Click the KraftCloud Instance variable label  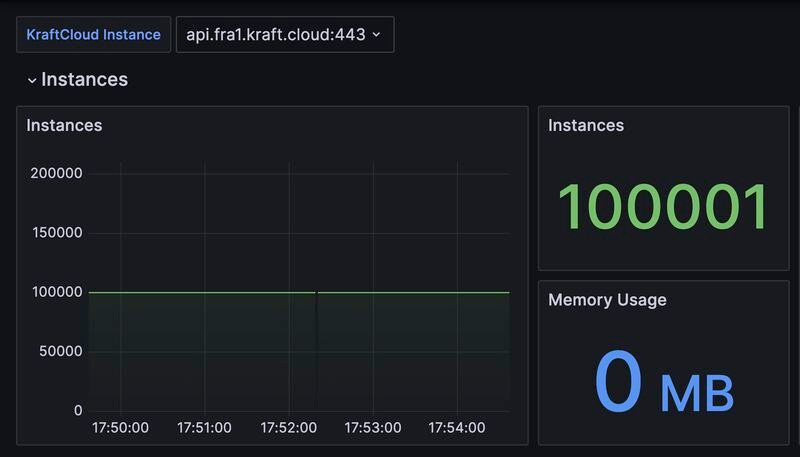pyautogui.click(x=93, y=35)
